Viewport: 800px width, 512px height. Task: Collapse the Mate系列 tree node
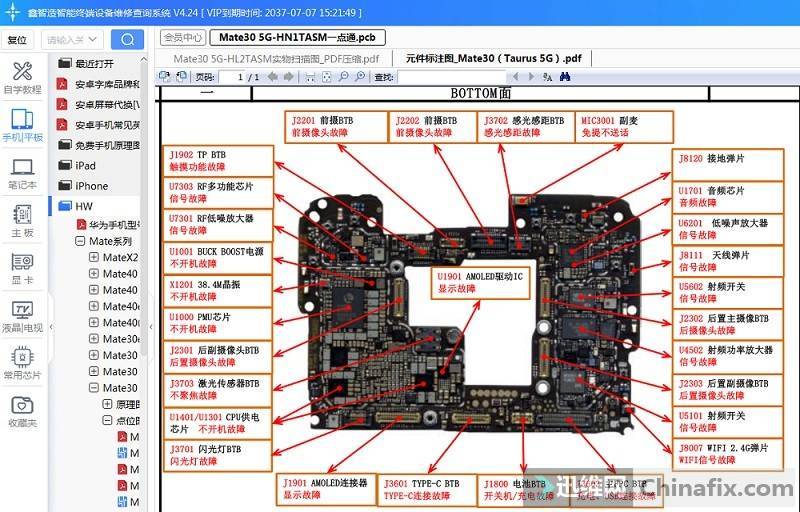click(80, 242)
